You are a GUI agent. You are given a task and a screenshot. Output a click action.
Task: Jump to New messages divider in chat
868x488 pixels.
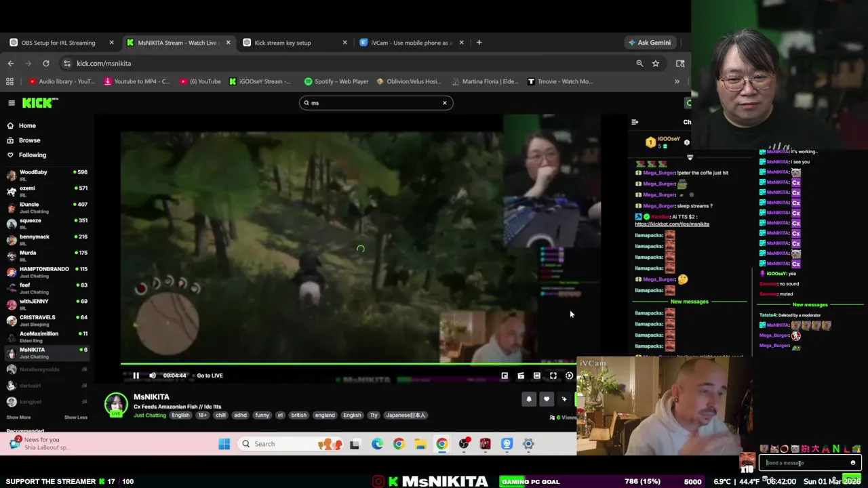click(689, 302)
